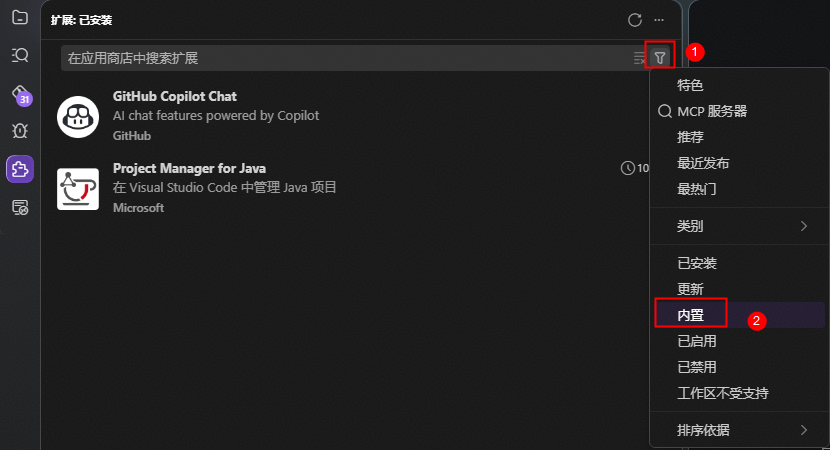This screenshot has width=830, height=450.
Task: Open the Run and Debug bug icon
Action: pos(20,130)
